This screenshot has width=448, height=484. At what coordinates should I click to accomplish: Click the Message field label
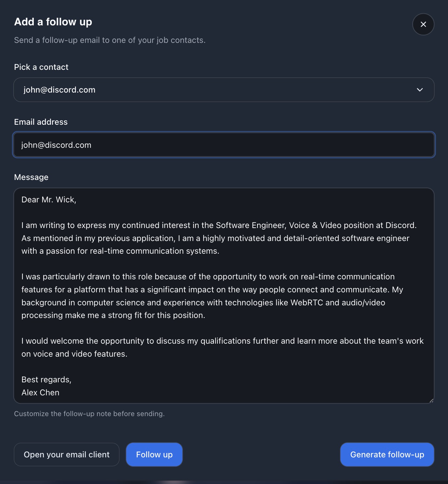31,177
